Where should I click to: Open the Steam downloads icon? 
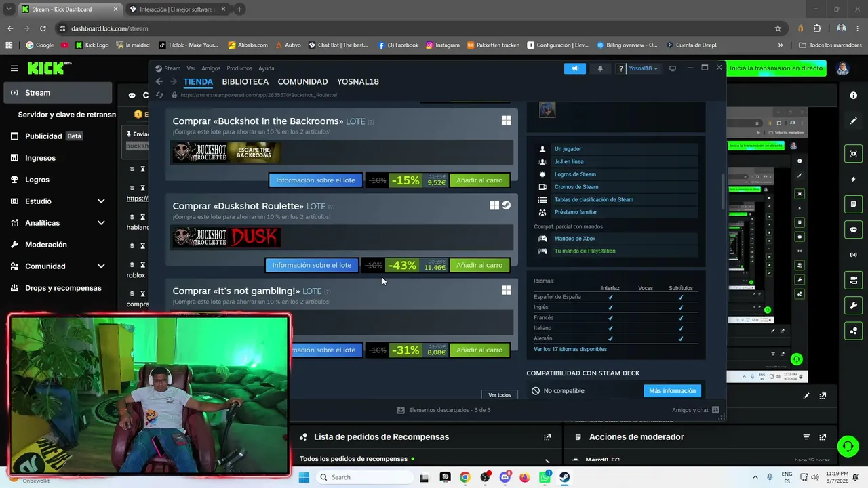pyautogui.click(x=401, y=410)
